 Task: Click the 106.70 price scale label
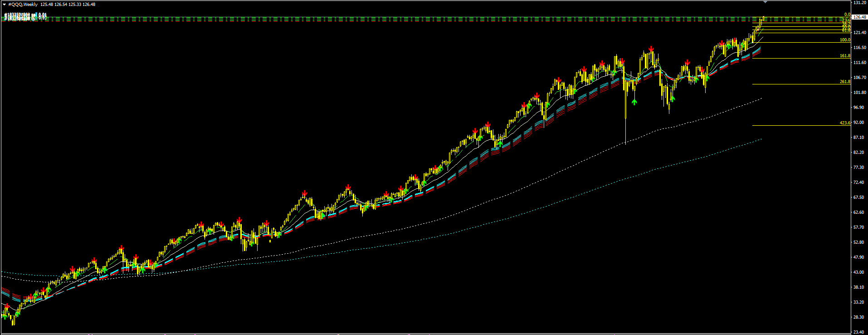pos(859,78)
